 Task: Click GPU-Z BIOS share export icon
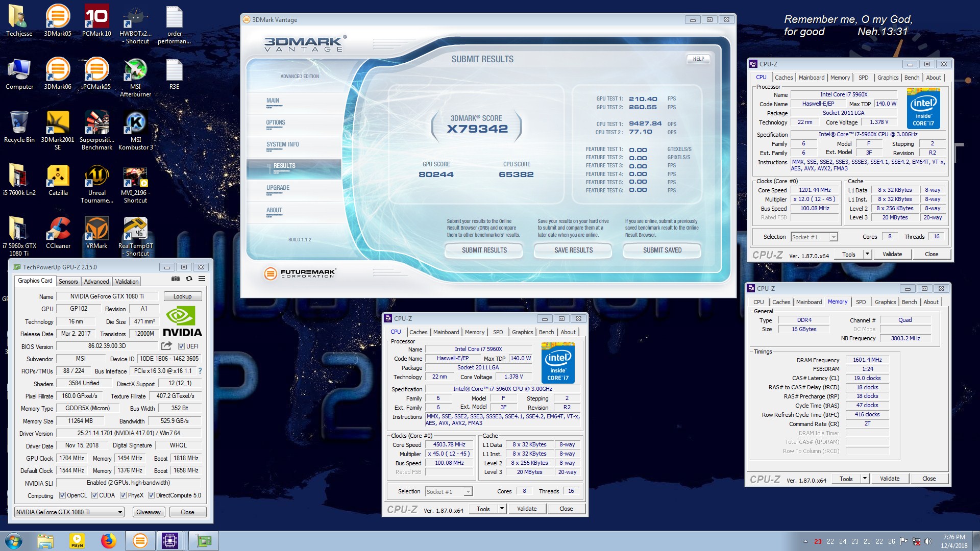166,346
